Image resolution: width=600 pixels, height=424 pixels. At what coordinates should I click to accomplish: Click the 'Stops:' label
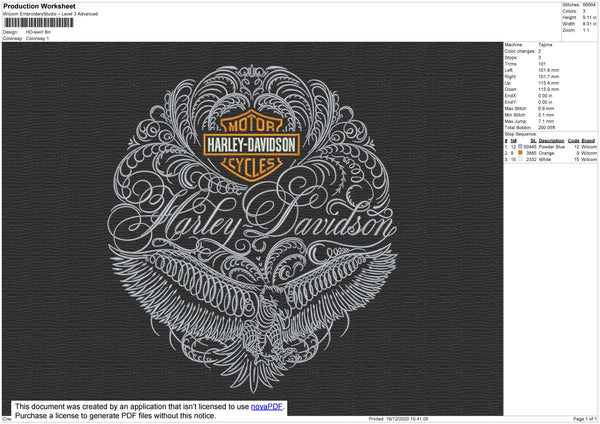tap(511, 57)
